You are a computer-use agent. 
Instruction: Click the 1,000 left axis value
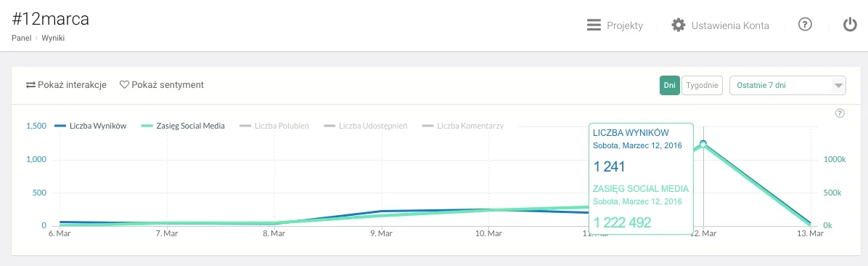point(36,160)
